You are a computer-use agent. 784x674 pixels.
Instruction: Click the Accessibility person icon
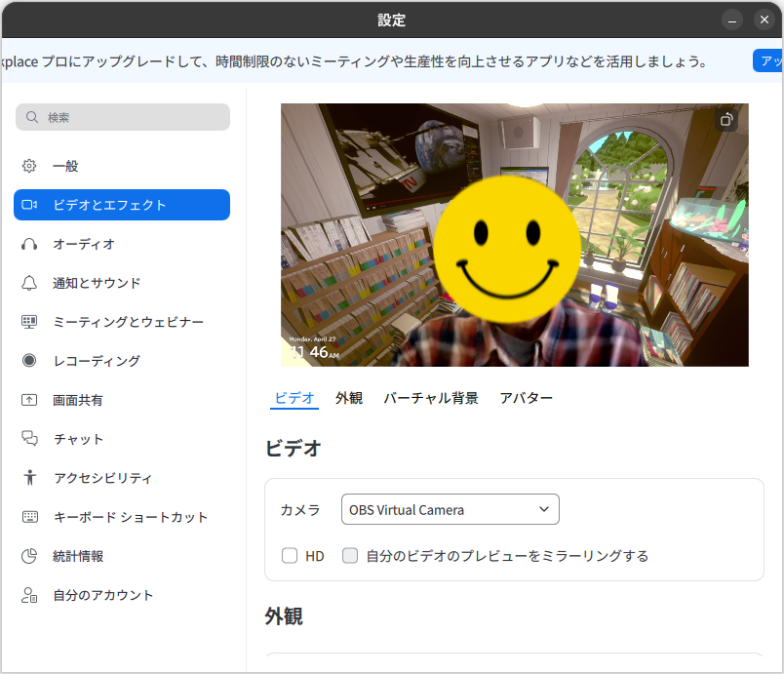[29, 478]
